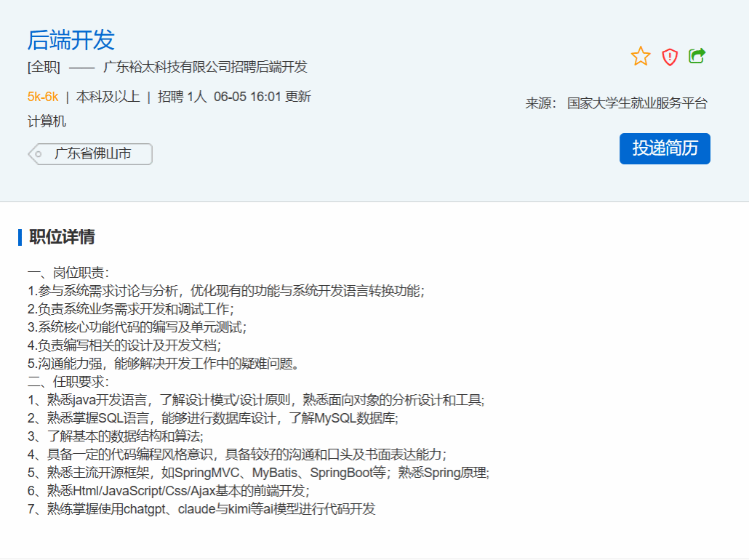Click the green share icon
This screenshot has width=749, height=560.
pos(697,56)
